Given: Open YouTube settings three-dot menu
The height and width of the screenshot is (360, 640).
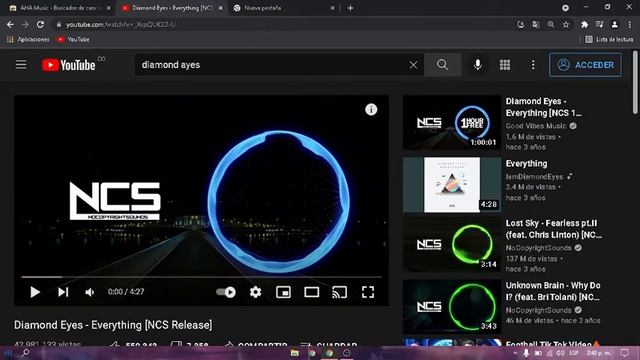Looking at the screenshot, I should [533, 65].
